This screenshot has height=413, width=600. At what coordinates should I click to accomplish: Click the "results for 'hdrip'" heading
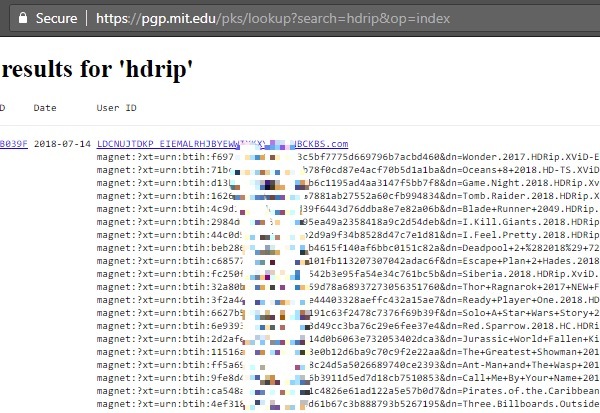pyautogui.click(x=97, y=69)
